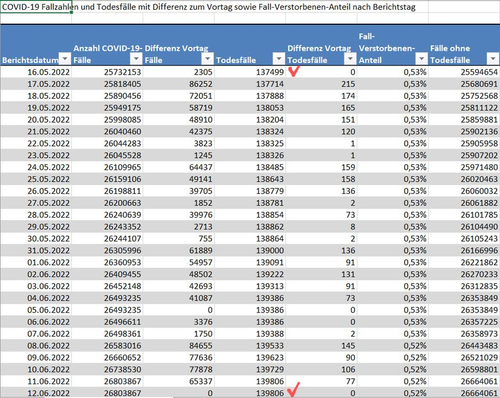This screenshot has height=398, width=500.
Task: Open the Anzahl COVID-19-Fälle filter dropdown
Action: point(136,59)
